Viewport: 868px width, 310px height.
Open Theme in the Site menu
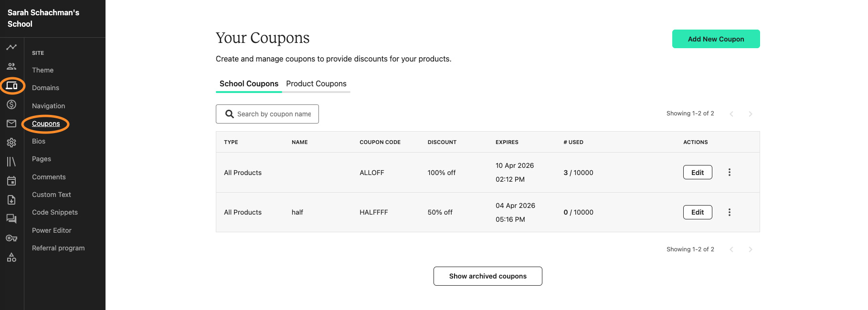tap(42, 70)
